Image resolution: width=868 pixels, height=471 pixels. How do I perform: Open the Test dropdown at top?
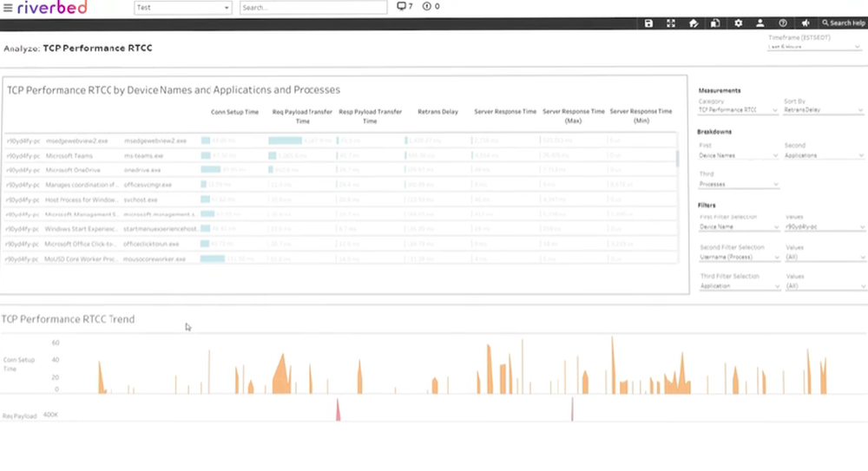(x=182, y=8)
